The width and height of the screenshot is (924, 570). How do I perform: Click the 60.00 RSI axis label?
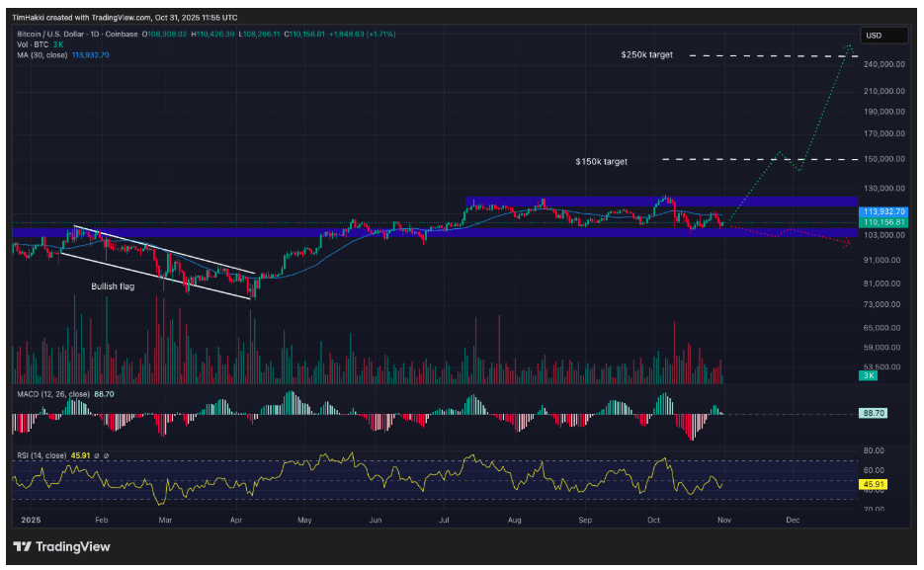[874, 470]
